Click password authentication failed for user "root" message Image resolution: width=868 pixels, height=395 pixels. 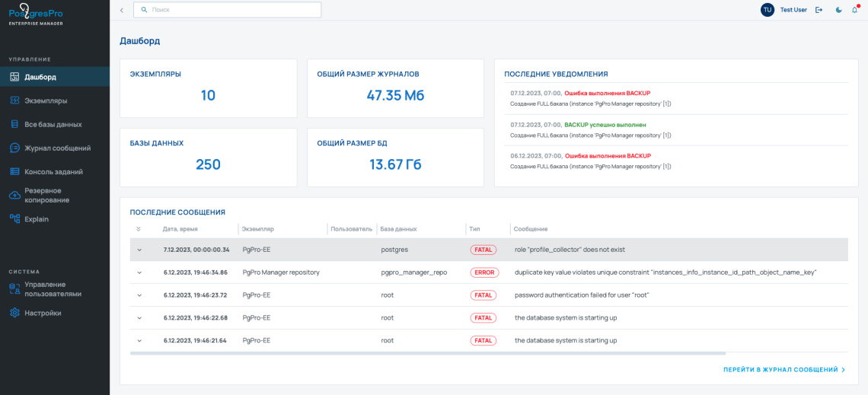coord(581,295)
